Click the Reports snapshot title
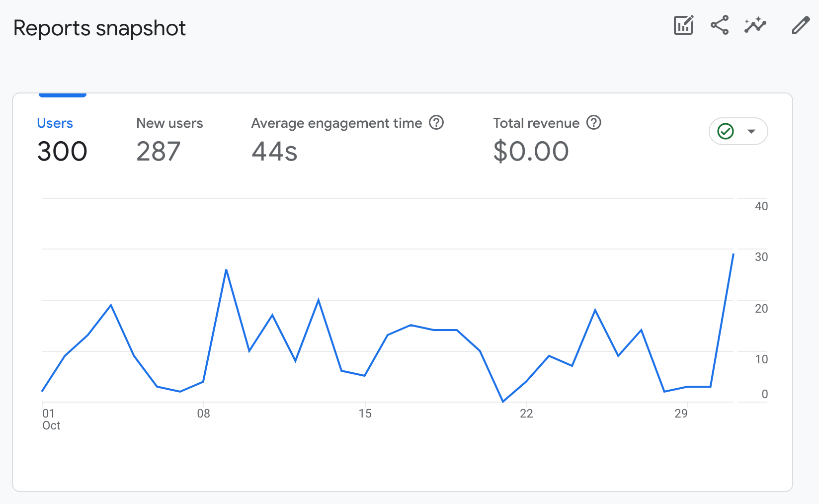Image resolution: width=819 pixels, height=504 pixels. click(x=99, y=28)
